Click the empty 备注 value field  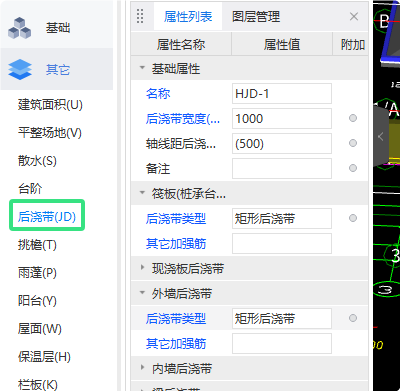click(x=282, y=168)
